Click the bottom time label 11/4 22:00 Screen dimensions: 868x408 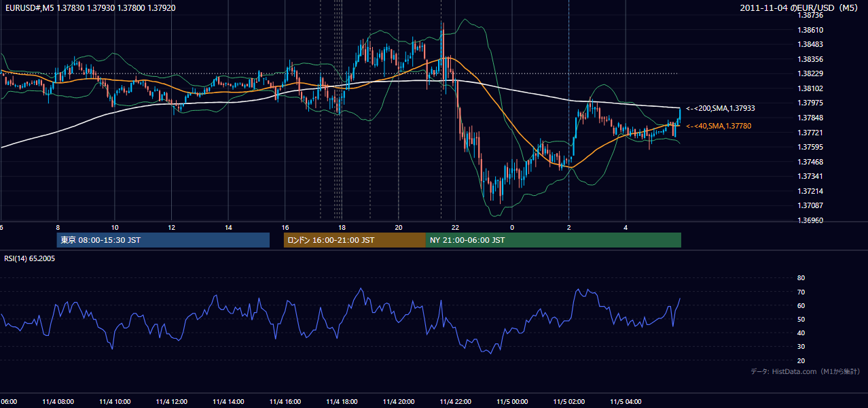click(455, 401)
